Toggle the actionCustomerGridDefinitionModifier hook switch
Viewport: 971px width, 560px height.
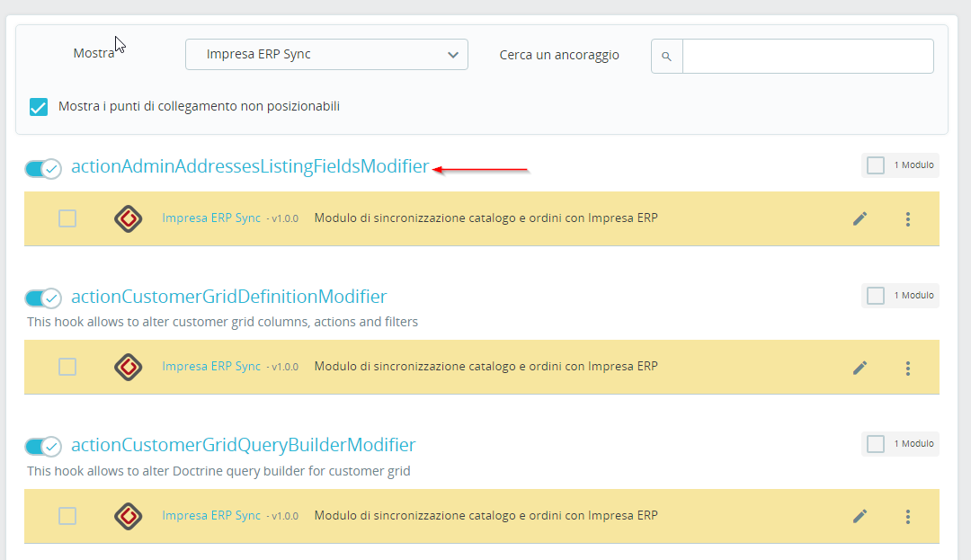coord(43,298)
